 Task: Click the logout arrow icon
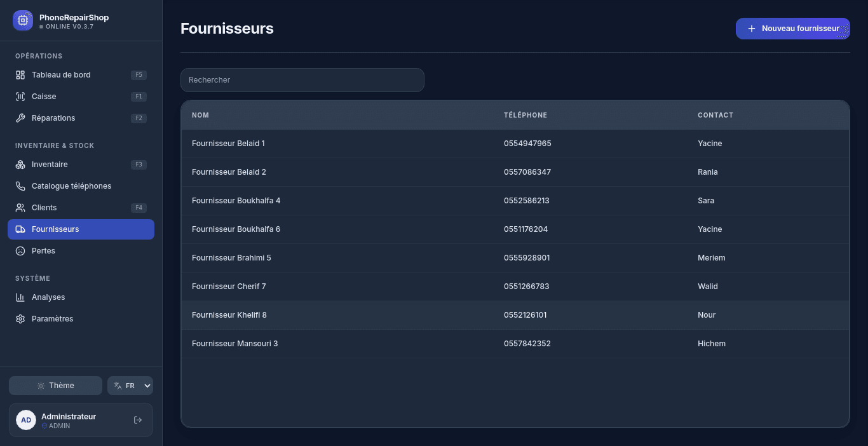(x=138, y=420)
